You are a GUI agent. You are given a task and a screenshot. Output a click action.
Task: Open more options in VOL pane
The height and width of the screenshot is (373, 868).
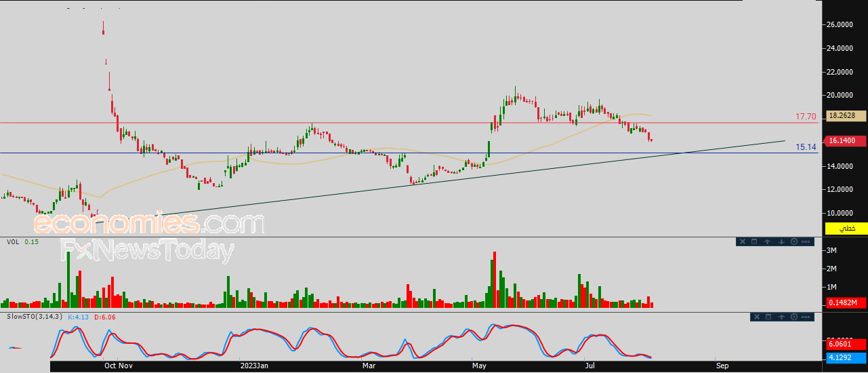(x=806, y=241)
